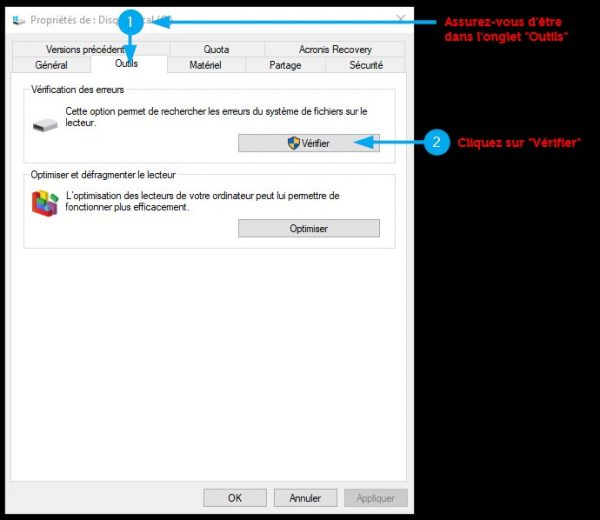
Task: Click the blue circle numbered 2
Action: pos(435,143)
